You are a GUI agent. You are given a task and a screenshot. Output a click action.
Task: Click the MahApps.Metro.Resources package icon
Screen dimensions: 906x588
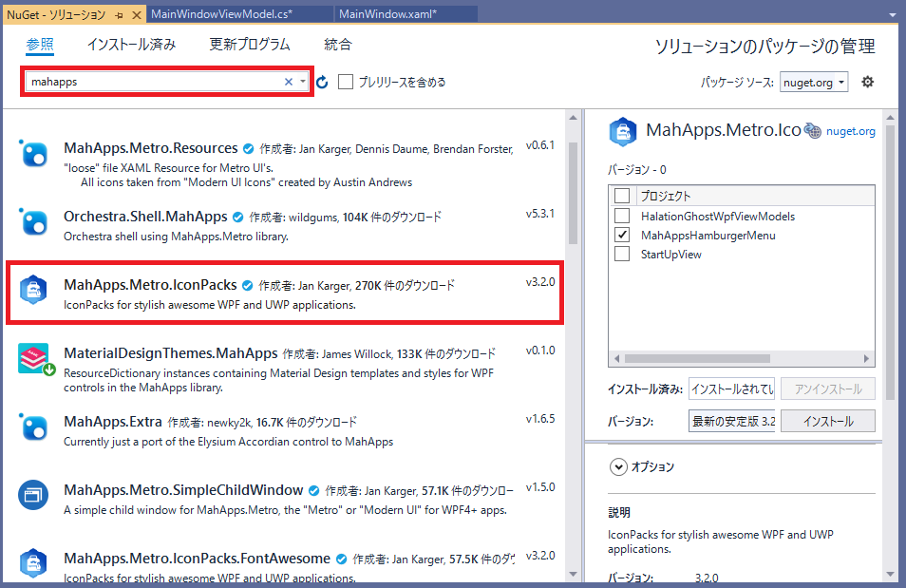33,154
